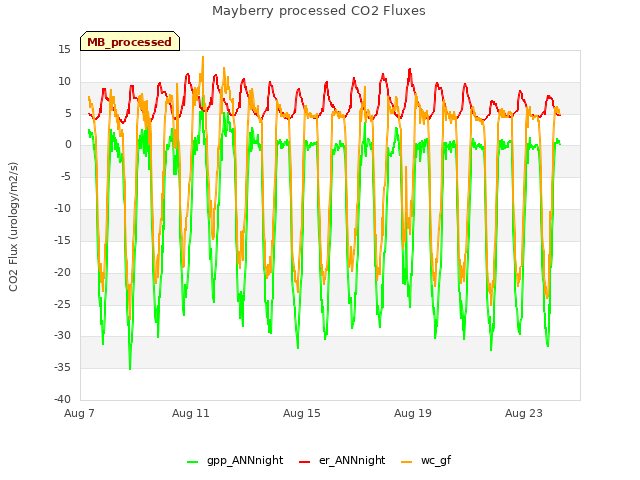The height and width of the screenshot is (480, 640).
Task: Toggle the er_ANNnight legend entry
Action: [342, 461]
